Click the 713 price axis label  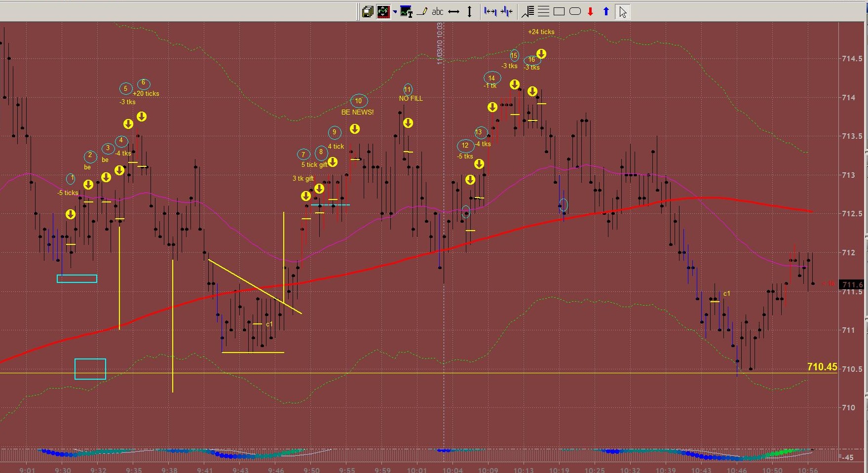pos(849,175)
